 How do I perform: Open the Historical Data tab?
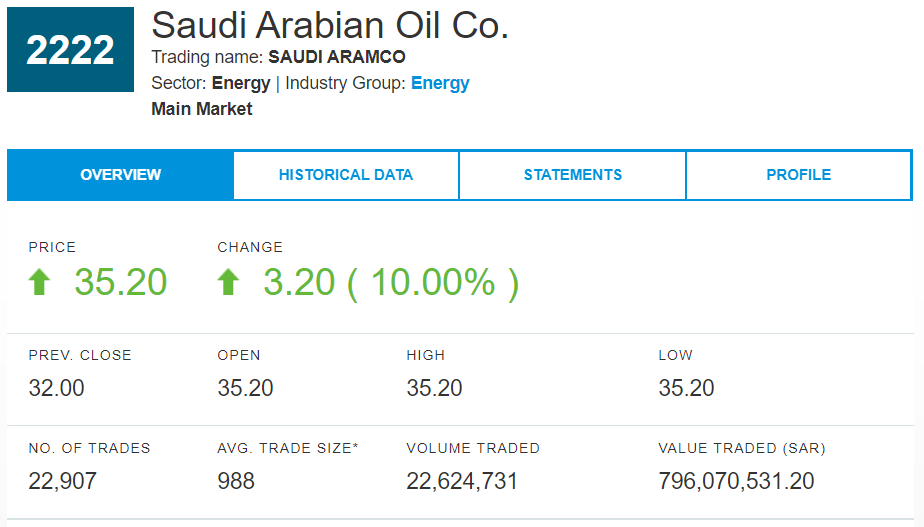pyautogui.click(x=346, y=175)
